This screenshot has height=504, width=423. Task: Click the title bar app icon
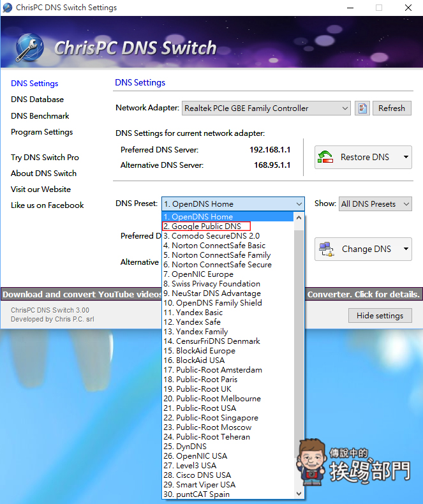pos(8,8)
